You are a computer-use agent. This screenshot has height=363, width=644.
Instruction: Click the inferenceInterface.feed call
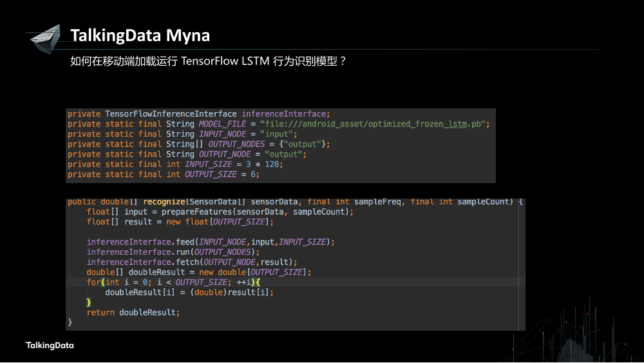pos(211,242)
